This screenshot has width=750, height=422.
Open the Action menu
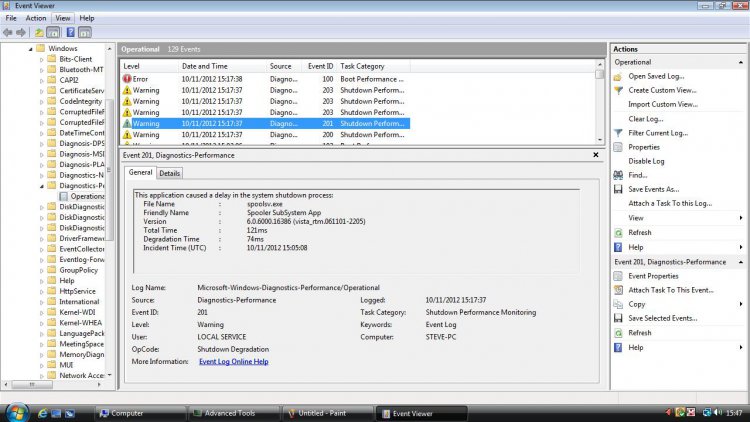(x=36, y=18)
